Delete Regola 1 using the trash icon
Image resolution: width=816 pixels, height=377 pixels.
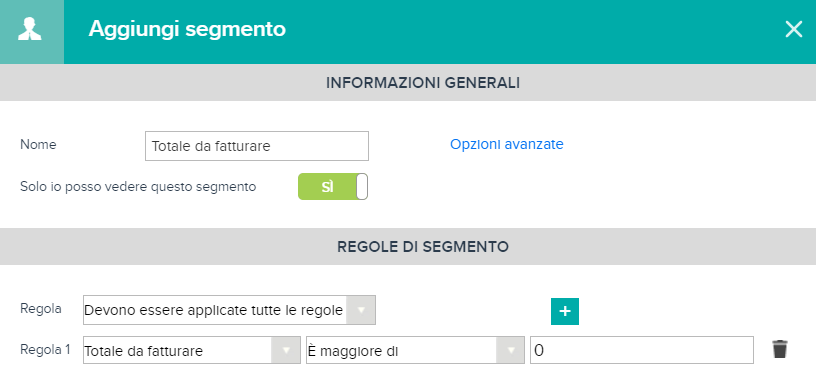tap(780, 349)
